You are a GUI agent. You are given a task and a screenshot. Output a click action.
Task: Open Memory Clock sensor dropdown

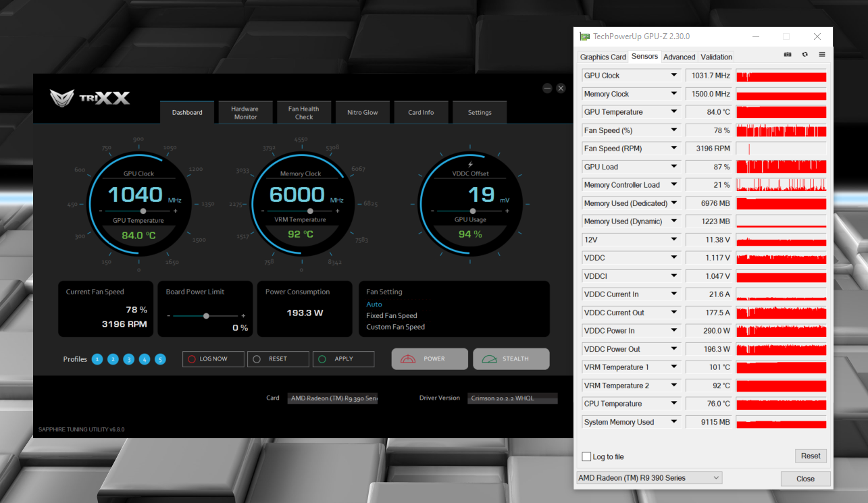click(x=674, y=94)
